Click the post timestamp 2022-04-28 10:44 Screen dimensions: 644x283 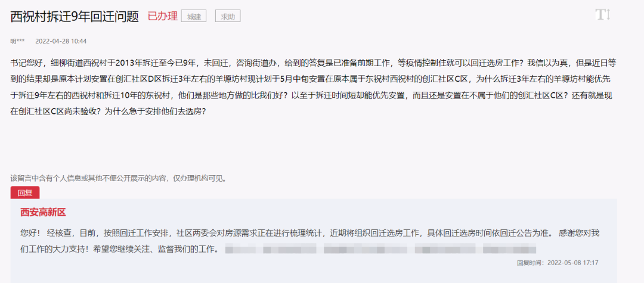(61, 41)
